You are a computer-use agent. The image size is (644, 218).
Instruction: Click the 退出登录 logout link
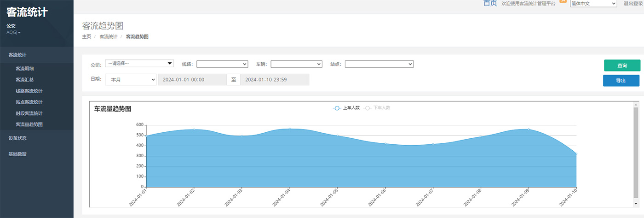633,4
